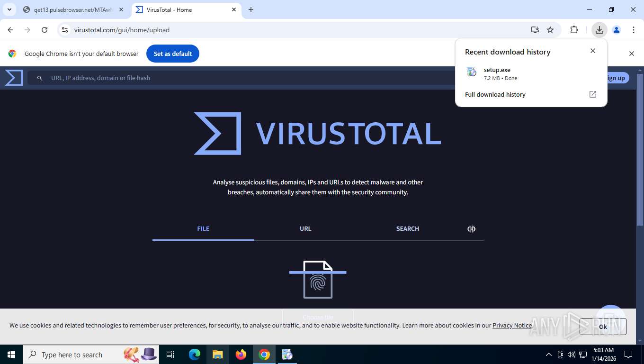This screenshot has width=644, height=364.
Task: Click the Chrome Downloads toolbar icon
Action: (599, 30)
